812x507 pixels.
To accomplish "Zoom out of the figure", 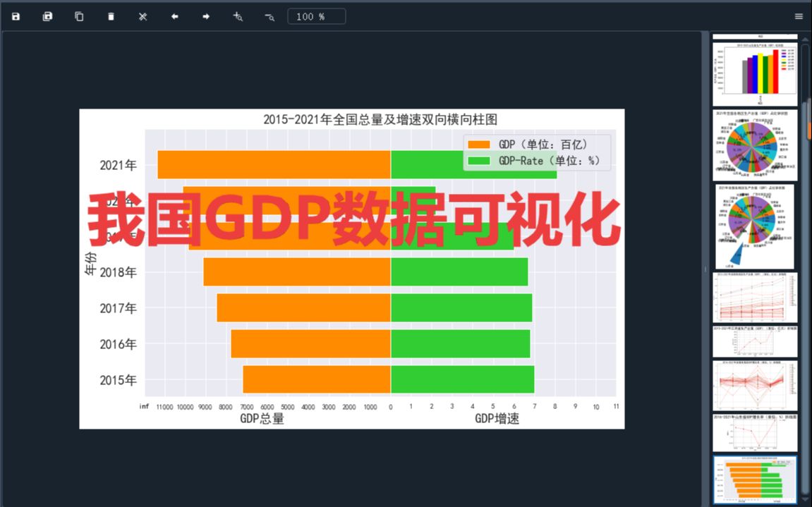I will click(269, 16).
